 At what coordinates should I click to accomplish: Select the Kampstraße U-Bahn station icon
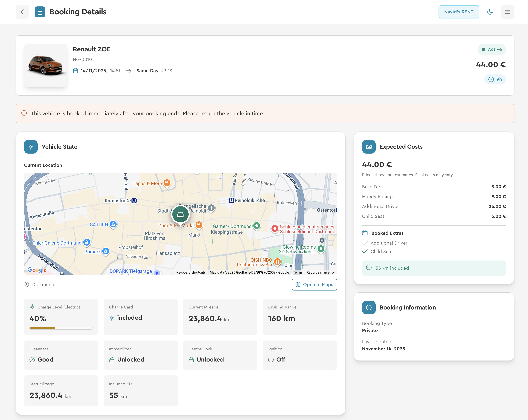[134, 201]
